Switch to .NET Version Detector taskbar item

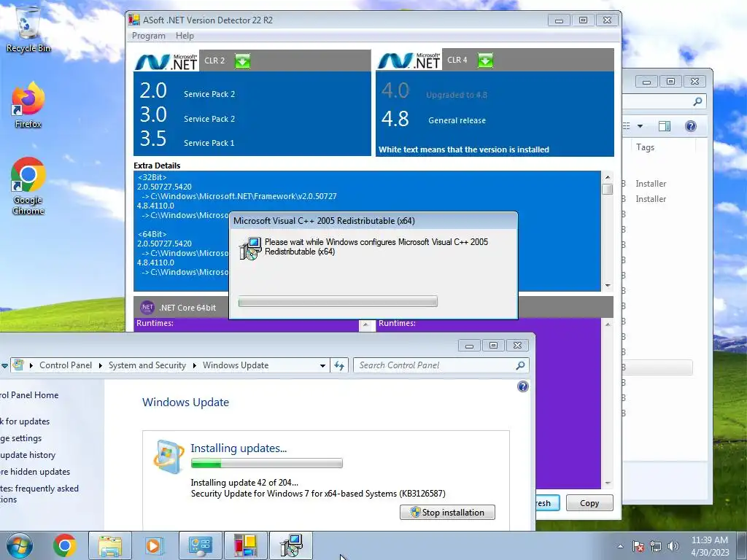[246, 545]
